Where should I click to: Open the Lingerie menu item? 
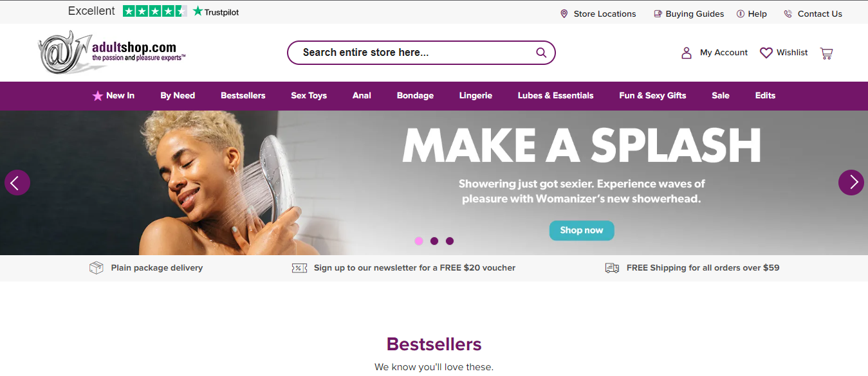click(x=476, y=95)
